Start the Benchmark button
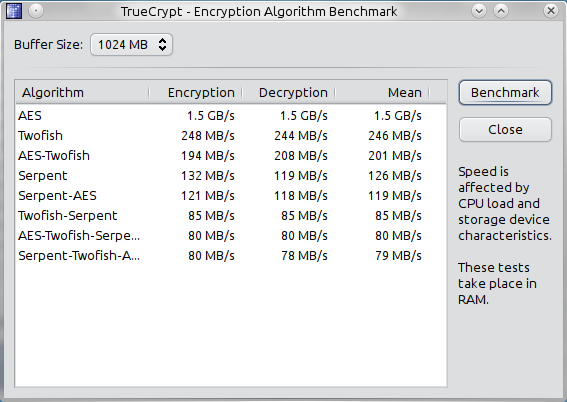 [x=505, y=93]
